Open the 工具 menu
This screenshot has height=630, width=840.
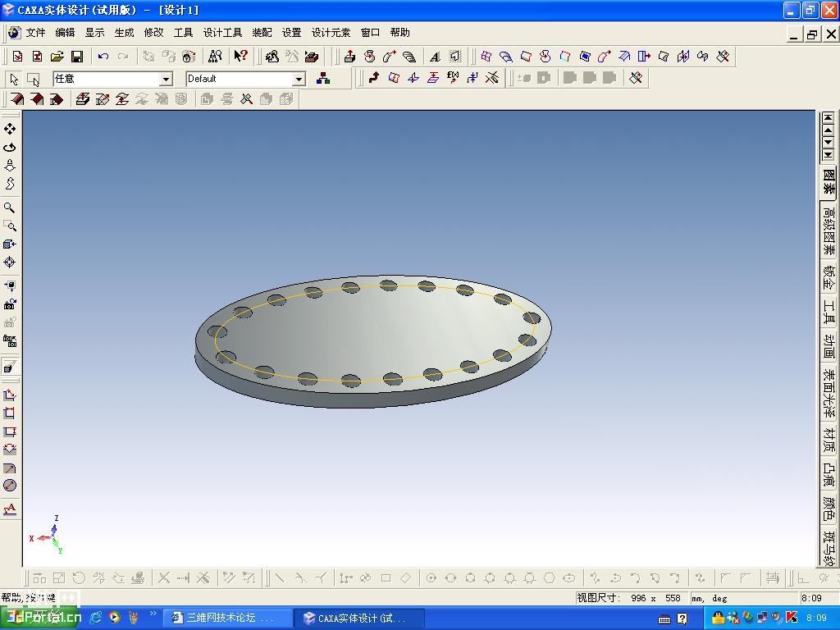point(183,33)
